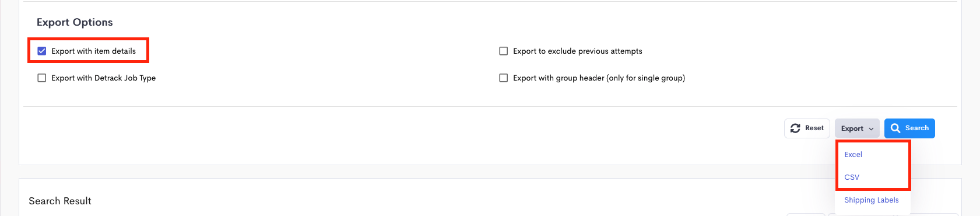The width and height of the screenshot is (980, 216).
Task: Click the 'Export with Detrack Job Type' label text
Action: click(x=103, y=78)
